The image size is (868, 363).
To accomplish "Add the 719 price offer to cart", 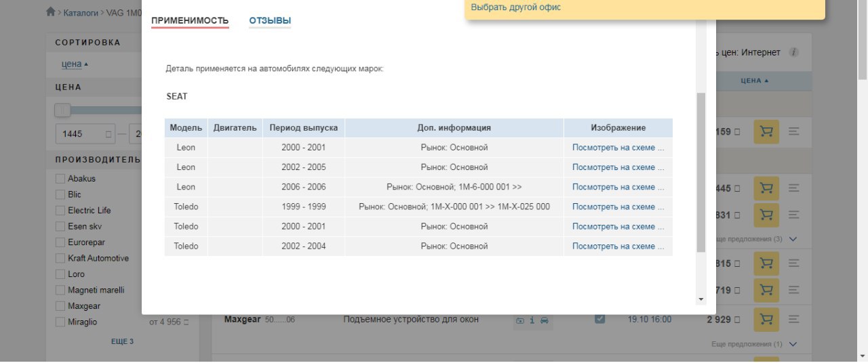I will (766, 290).
